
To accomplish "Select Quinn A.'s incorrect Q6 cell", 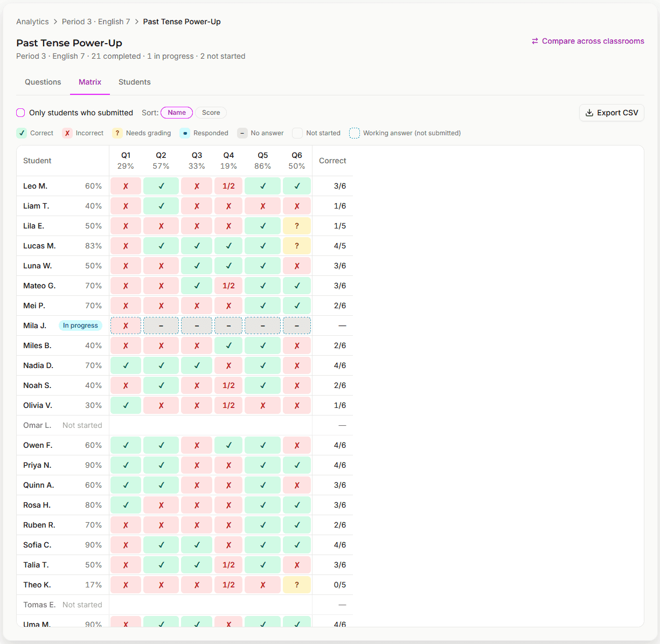I will 297,485.
